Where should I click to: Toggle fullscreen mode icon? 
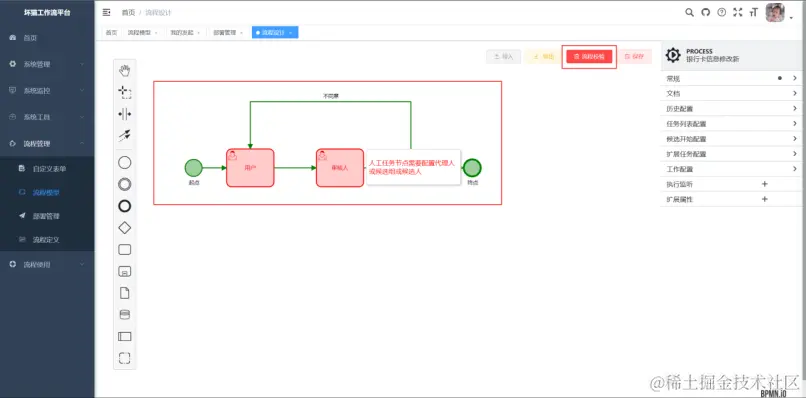[738, 12]
